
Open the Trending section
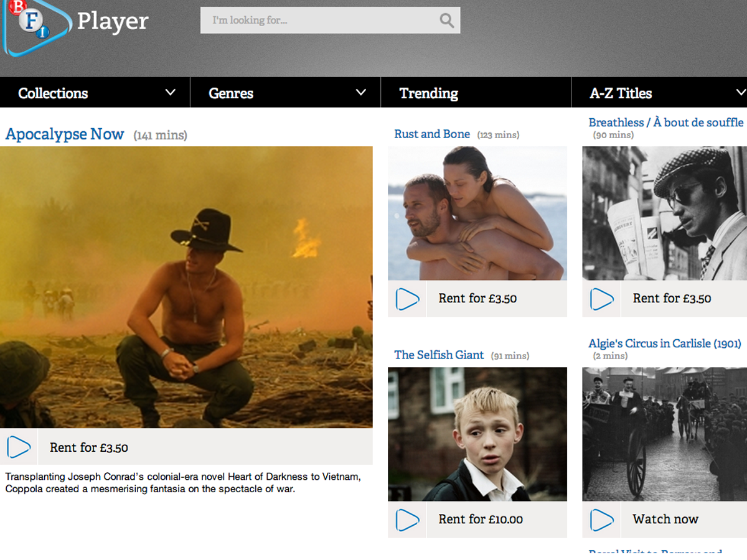tap(476, 93)
